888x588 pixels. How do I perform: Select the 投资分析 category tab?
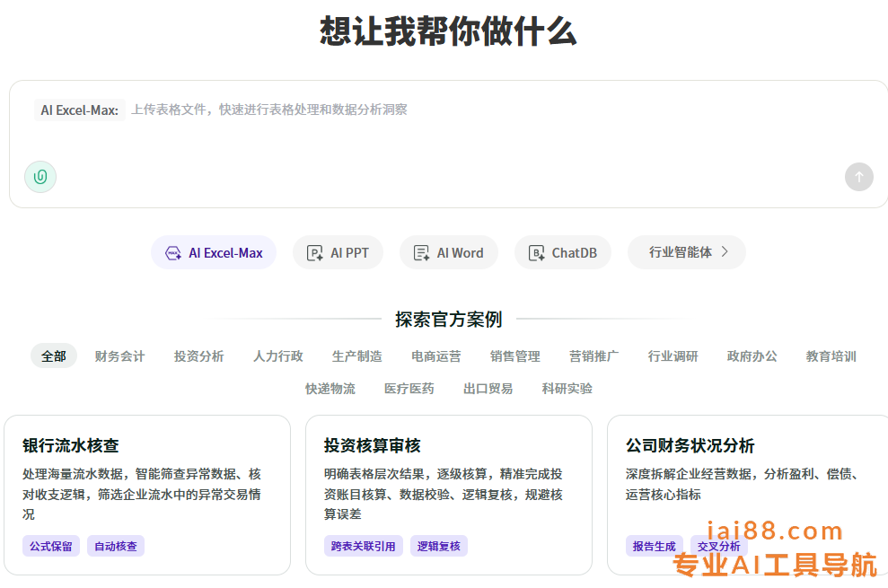tap(198, 355)
